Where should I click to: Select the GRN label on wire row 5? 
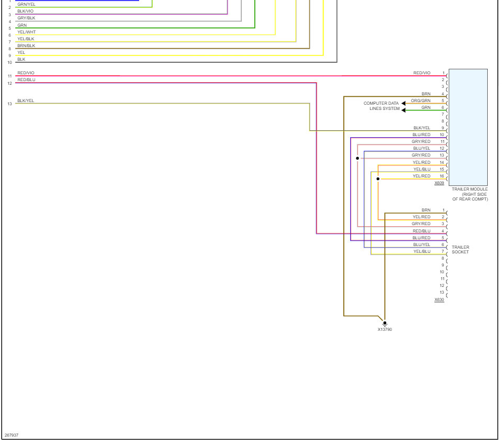pos(22,25)
